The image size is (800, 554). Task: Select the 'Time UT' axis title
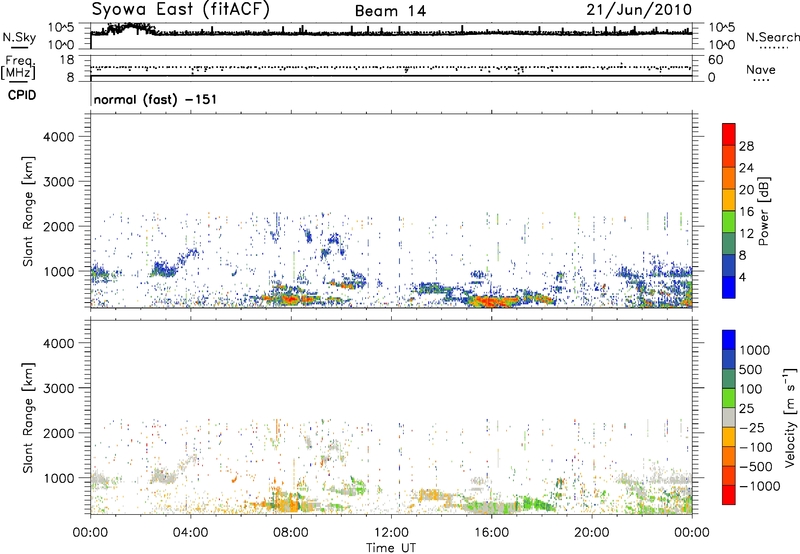391,548
